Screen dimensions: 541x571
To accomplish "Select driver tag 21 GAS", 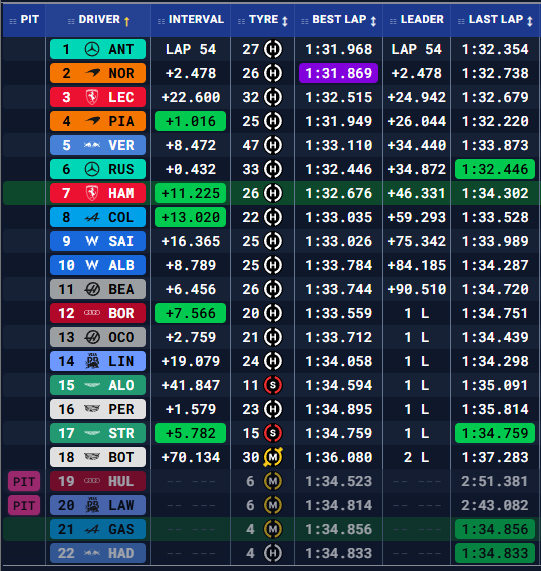I will 98,529.
